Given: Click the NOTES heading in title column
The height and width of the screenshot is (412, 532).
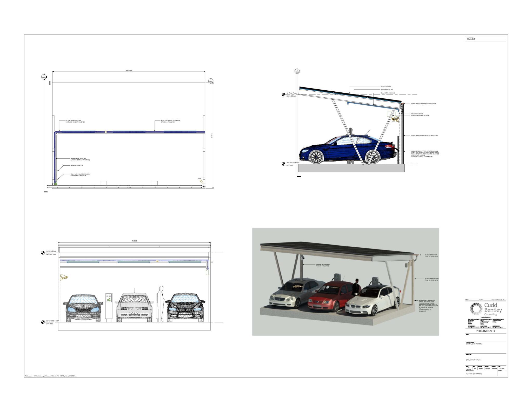Looking at the screenshot, I should click(x=470, y=38).
